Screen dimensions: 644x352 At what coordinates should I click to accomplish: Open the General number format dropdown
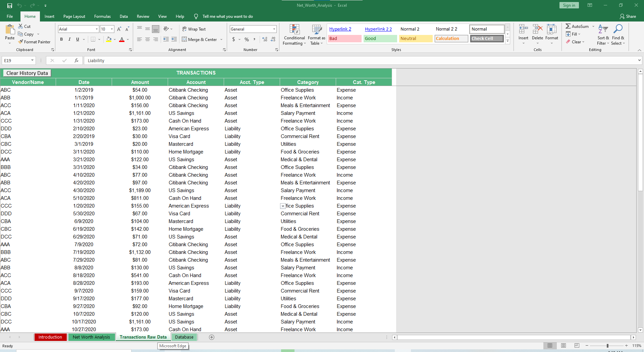pyautogui.click(x=274, y=29)
